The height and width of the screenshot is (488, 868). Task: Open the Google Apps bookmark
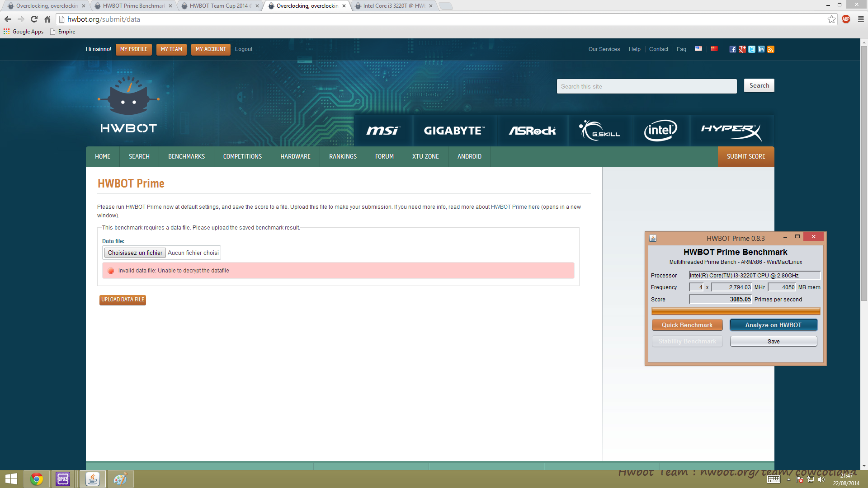pyautogui.click(x=24, y=32)
